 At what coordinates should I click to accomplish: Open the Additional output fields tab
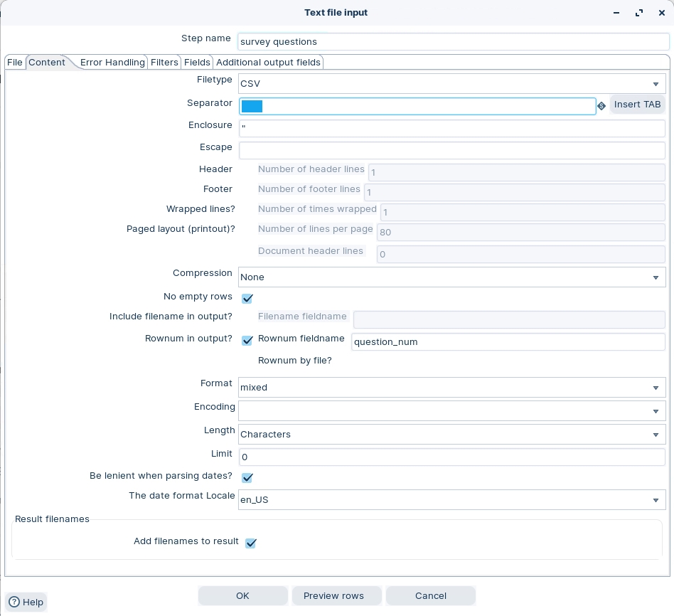click(x=268, y=63)
